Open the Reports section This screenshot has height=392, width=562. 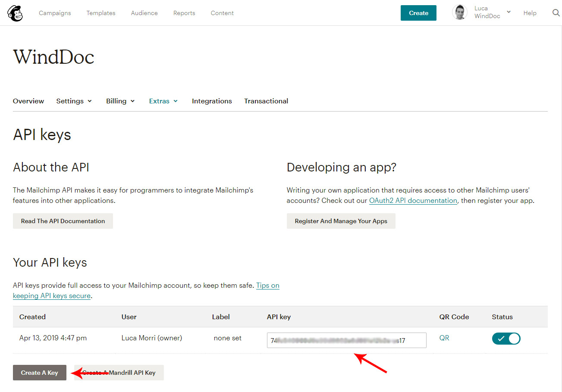point(184,13)
